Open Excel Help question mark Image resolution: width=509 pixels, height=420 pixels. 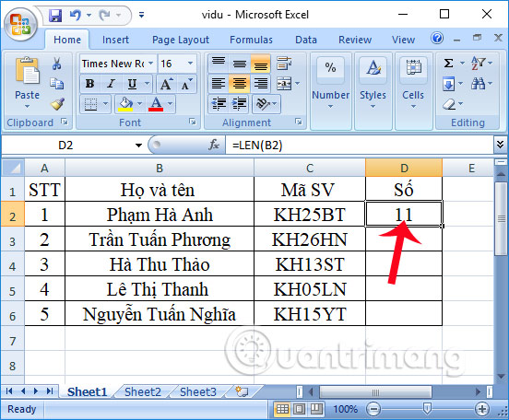click(x=437, y=39)
